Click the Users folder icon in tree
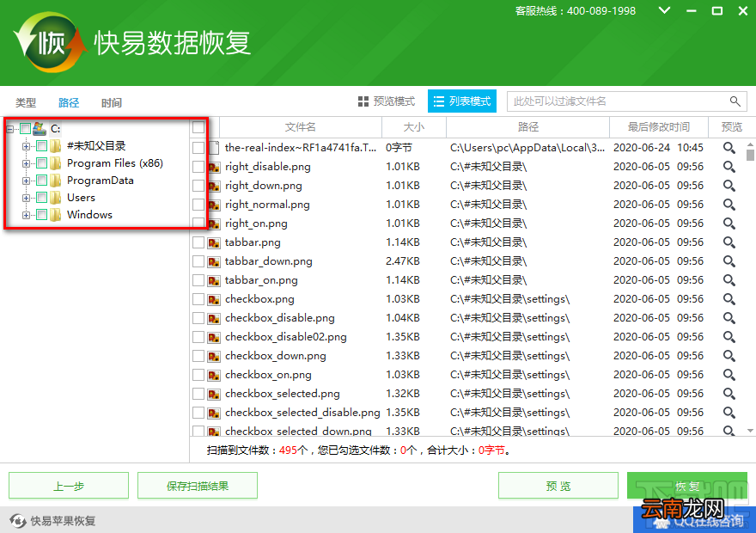The image size is (756, 533). [56, 197]
